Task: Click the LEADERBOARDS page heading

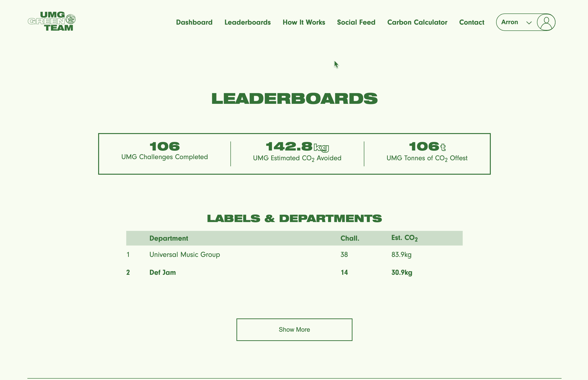Action: [294, 99]
